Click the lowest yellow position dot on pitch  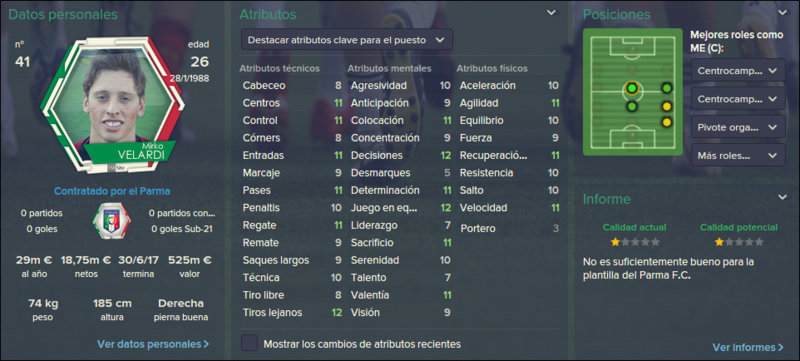(x=666, y=122)
